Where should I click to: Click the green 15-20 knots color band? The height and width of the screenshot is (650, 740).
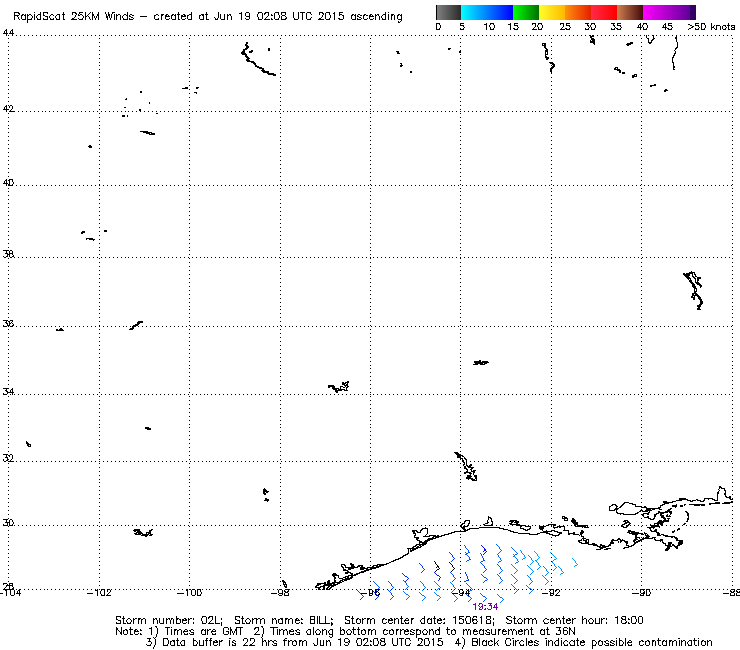point(526,12)
